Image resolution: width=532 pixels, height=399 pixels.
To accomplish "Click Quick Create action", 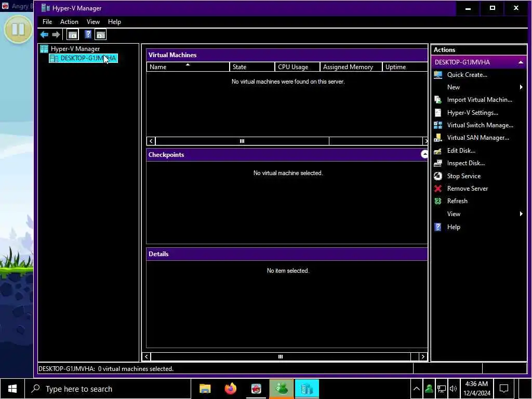I will pyautogui.click(x=467, y=75).
